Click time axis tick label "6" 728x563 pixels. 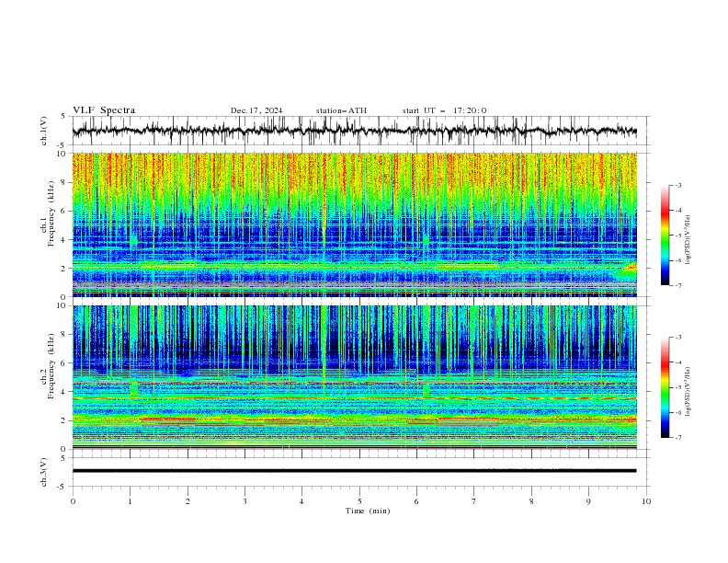click(x=416, y=501)
